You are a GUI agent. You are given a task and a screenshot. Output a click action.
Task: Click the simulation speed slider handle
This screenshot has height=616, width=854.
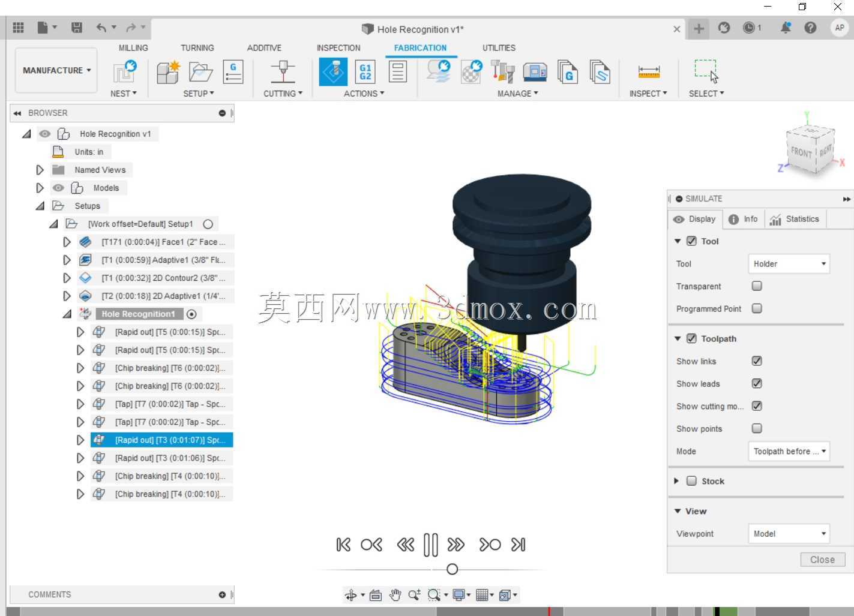point(453,569)
